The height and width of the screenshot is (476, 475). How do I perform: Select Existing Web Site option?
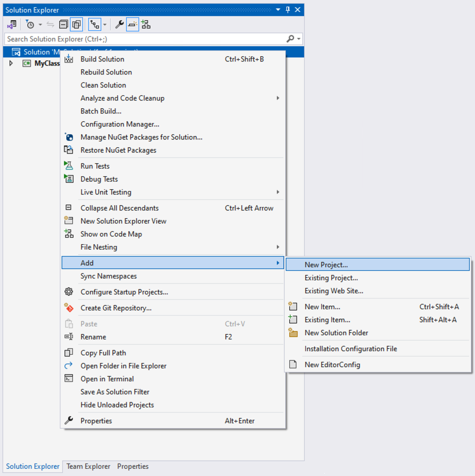[x=378, y=291]
